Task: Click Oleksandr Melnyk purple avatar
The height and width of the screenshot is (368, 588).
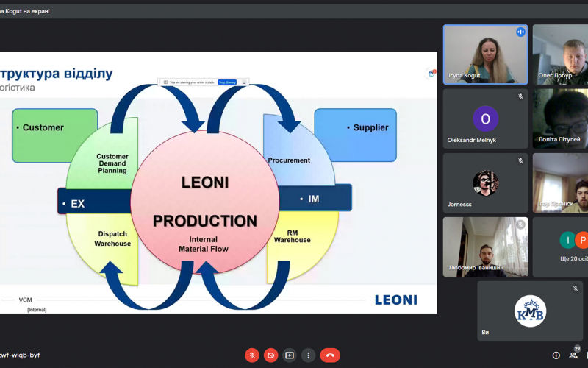Action: pos(486,118)
